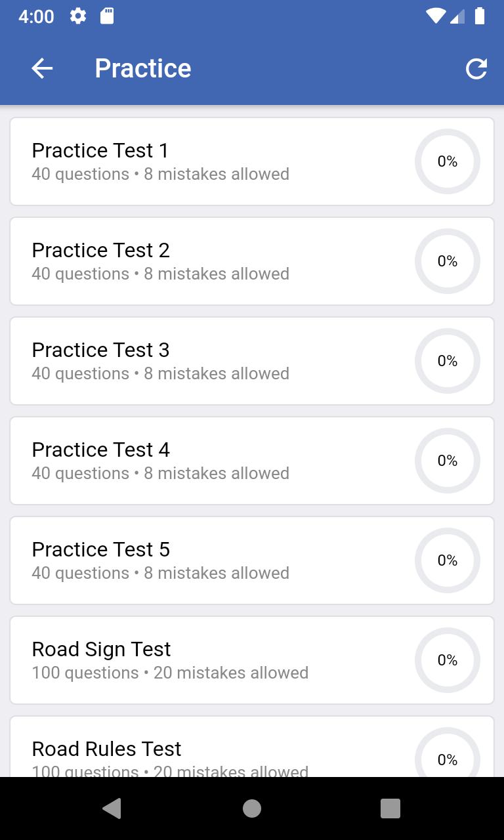Tap the Wi-Fi status icon
The height and width of the screenshot is (840, 504).
coord(434,16)
